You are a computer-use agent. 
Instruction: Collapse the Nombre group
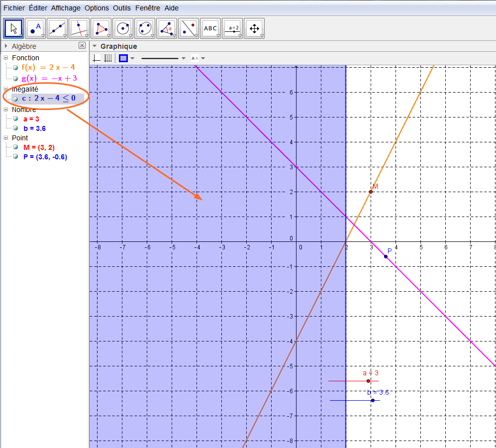point(5,110)
